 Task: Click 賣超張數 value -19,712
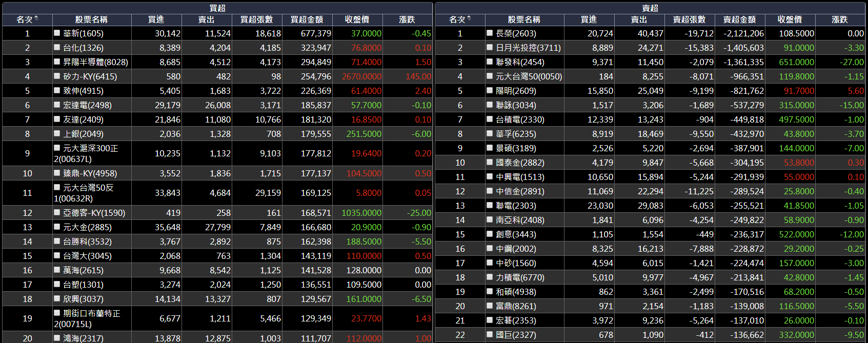click(699, 33)
